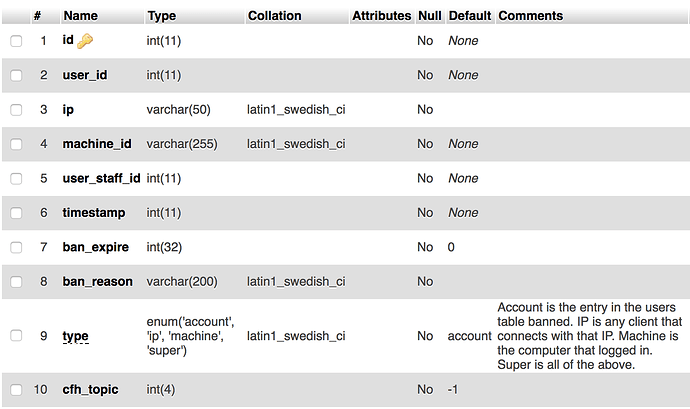Select the user_id row checkbox
This screenshot has height=409, width=690.
pyautogui.click(x=16, y=75)
